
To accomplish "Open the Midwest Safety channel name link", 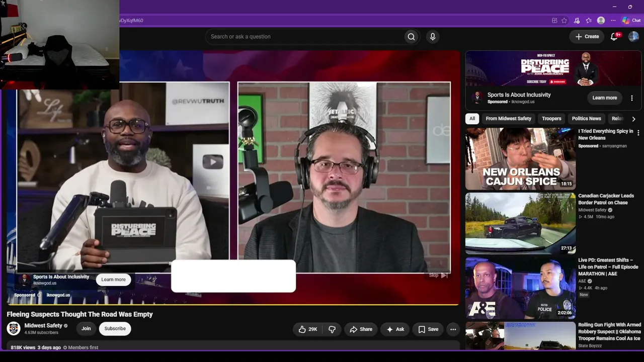I will click(43, 325).
